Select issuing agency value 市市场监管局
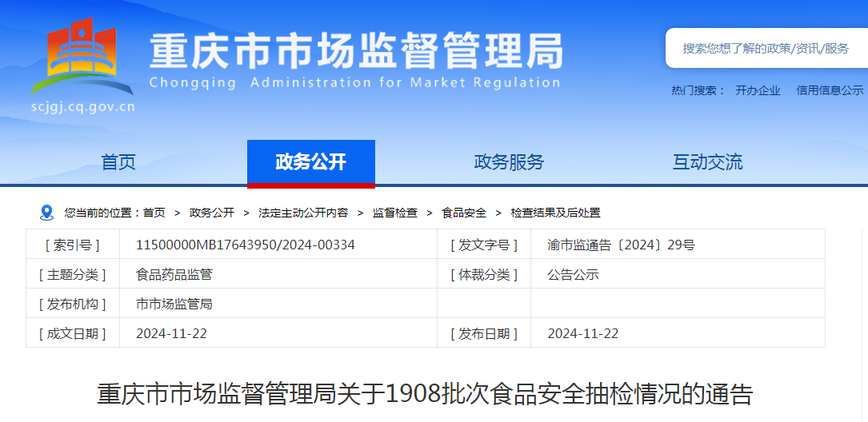Screen dimensions: 868x422 174,304
